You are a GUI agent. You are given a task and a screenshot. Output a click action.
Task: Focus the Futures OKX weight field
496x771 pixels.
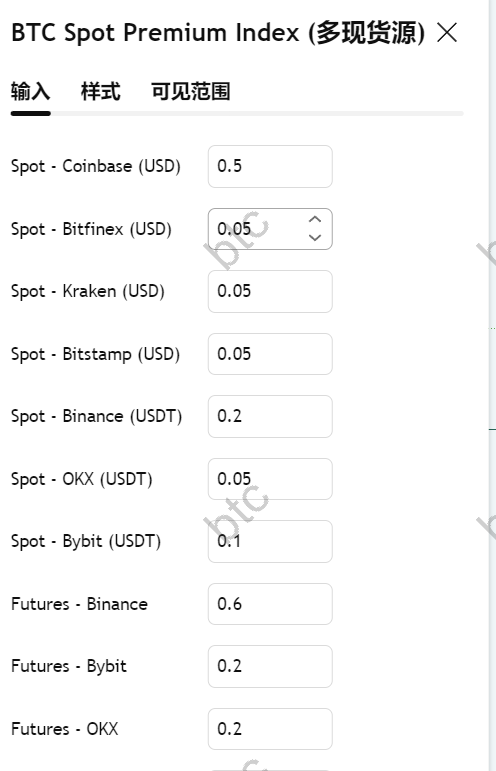click(270, 729)
